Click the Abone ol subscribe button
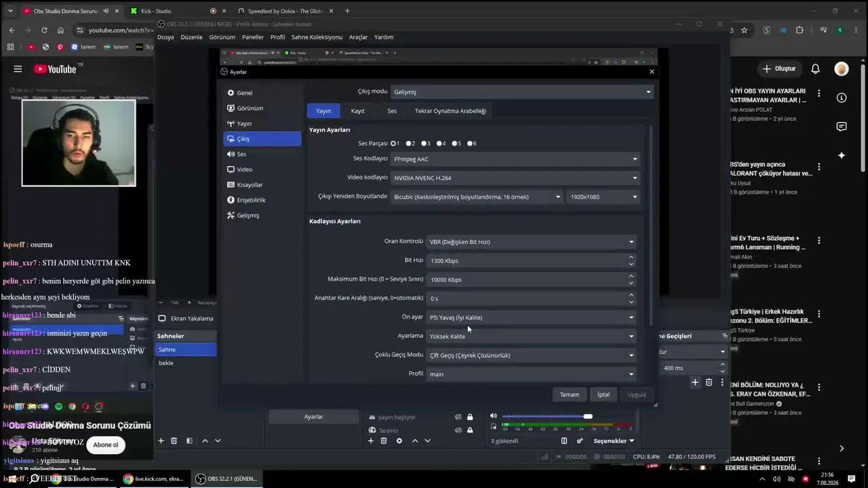Image resolution: width=868 pixels, height=488 pixels. click(106, 445)
